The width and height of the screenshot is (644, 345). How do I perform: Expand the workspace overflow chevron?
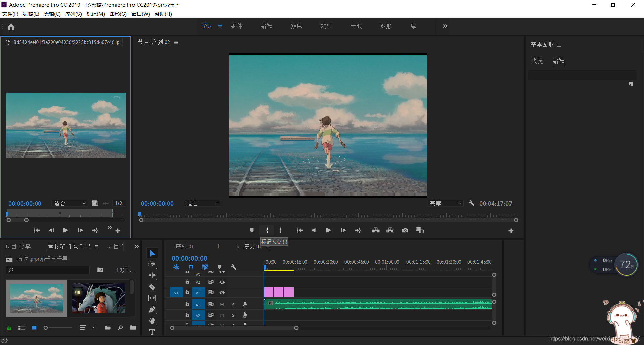(445, 26)
